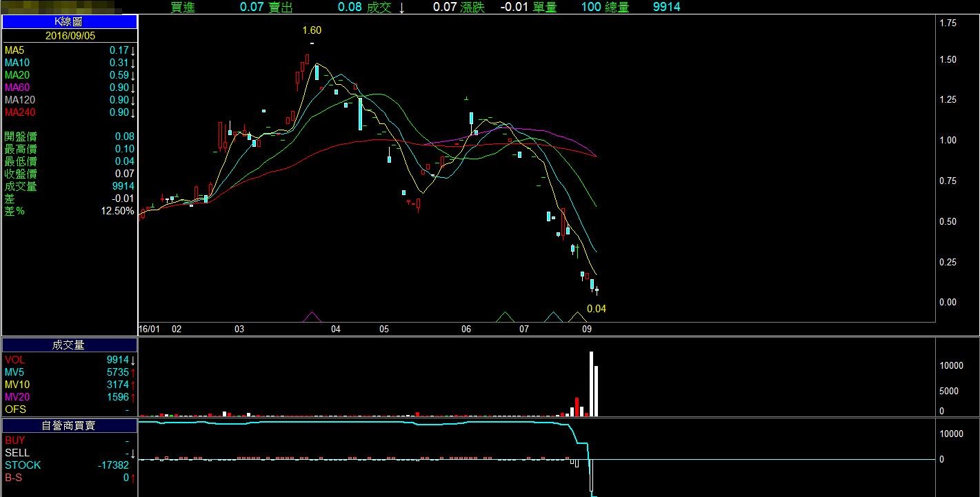Click the down arrow beside MA5 value
The width and height of the screenshot is (980, 497).
(x=132, y=50)
